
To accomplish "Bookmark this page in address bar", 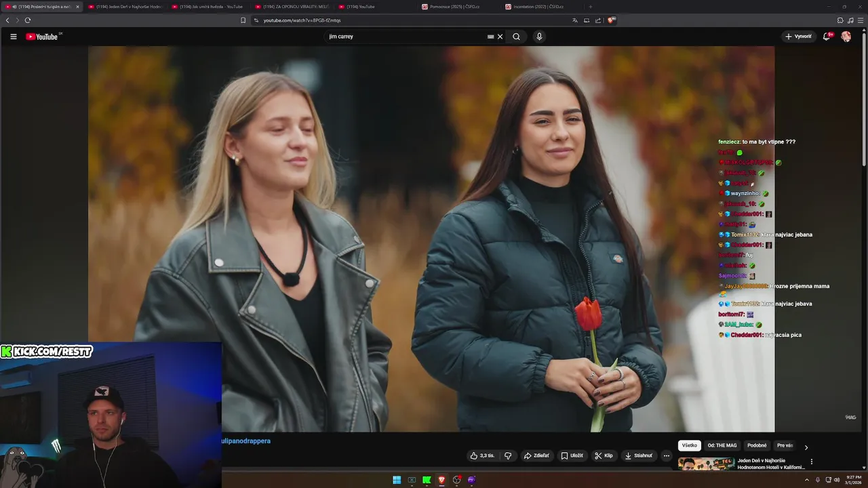I will pos(243,20).
